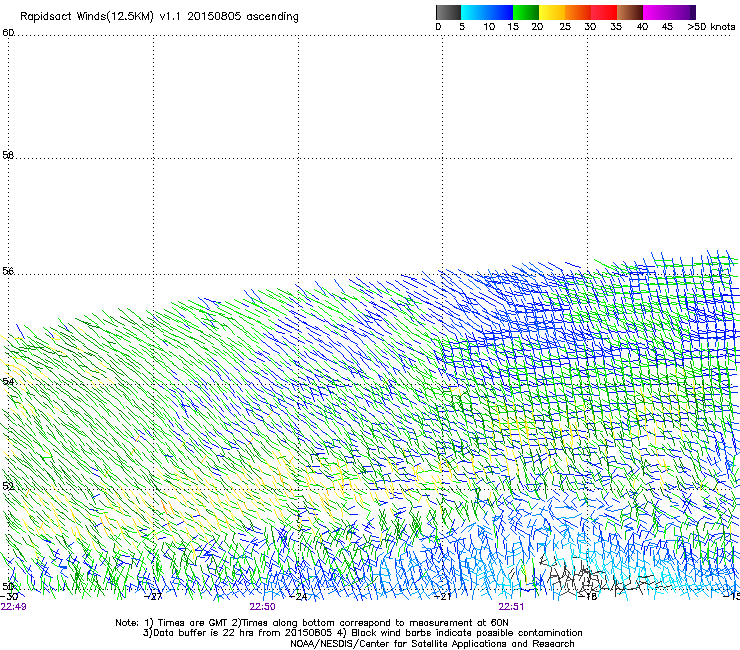Image resolution: width=740 pixels, height=650 pixels.
Task: Click the 'Times are GMT' note line
Action: pos(312,623)
